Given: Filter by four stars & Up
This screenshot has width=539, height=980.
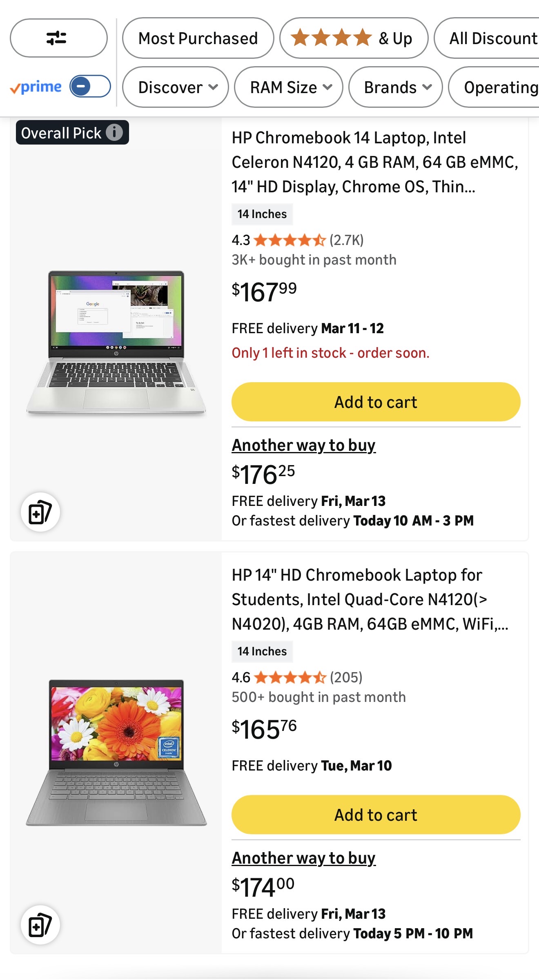Looking at the screenshot, I should pos(354,38).
